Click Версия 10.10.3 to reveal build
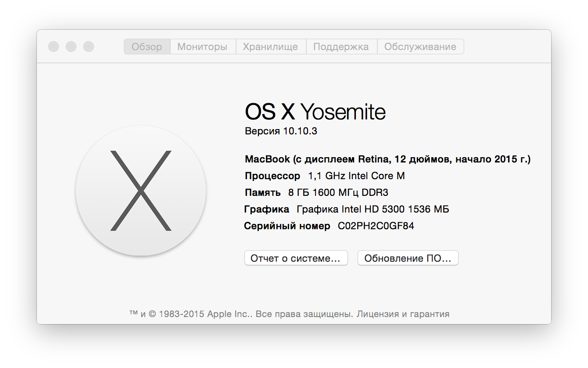Image resolution: width=588 pixels, height=368 pixels. 281,131
